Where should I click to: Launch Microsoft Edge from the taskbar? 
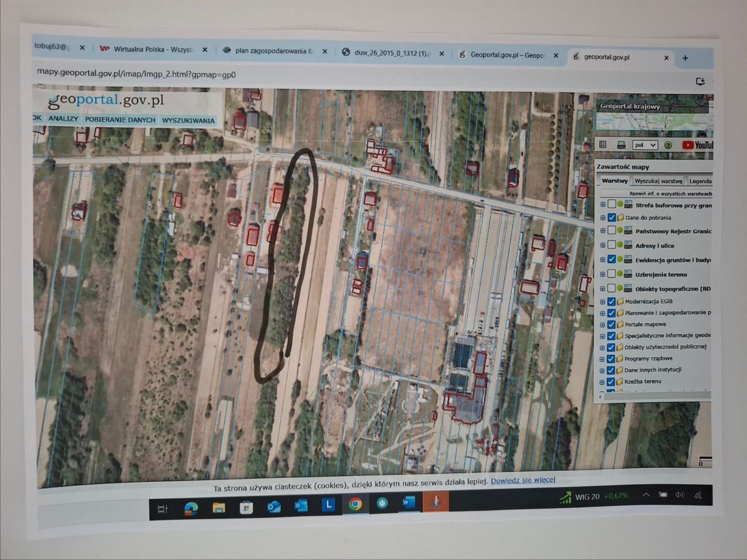191,509
